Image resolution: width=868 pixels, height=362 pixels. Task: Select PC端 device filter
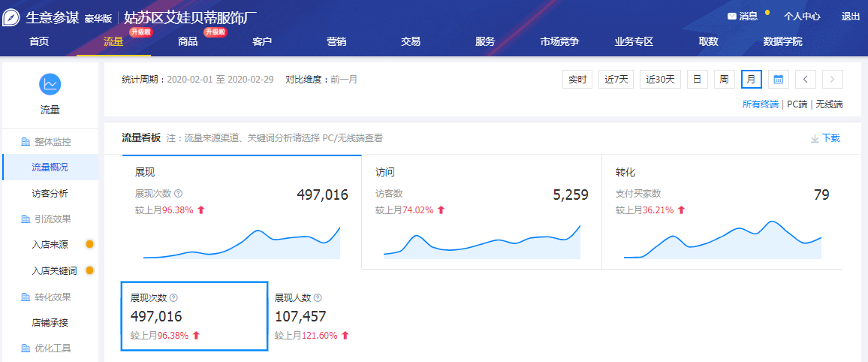coord(797,104)
